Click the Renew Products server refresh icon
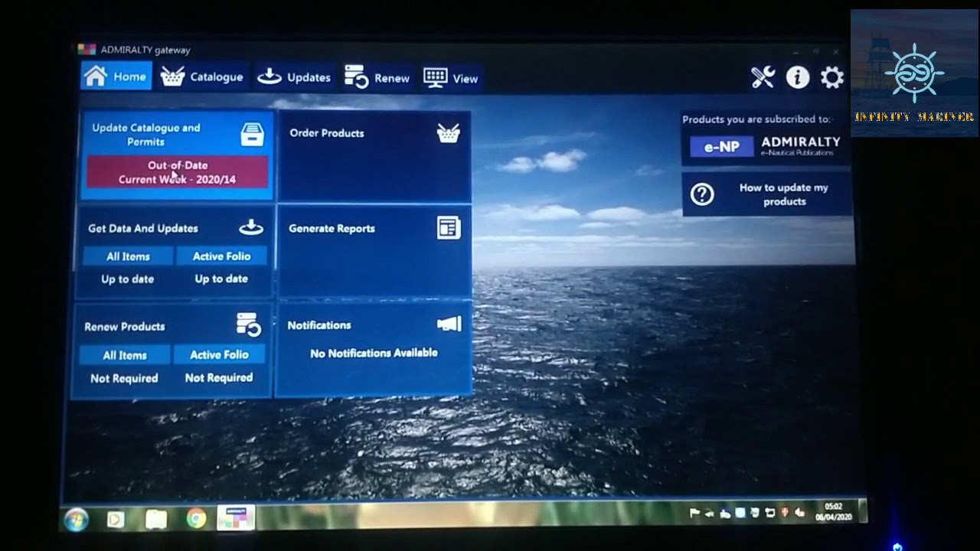Image resolution: width=980 pixels, height=551 pixels. (x=249, y=324)
